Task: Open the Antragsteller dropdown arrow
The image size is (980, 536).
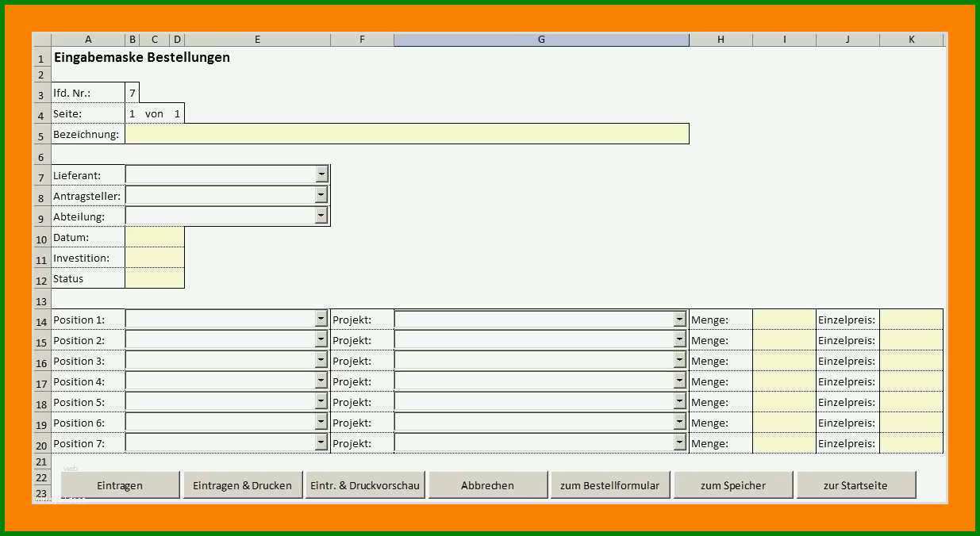Action: (x=321, y=194)
